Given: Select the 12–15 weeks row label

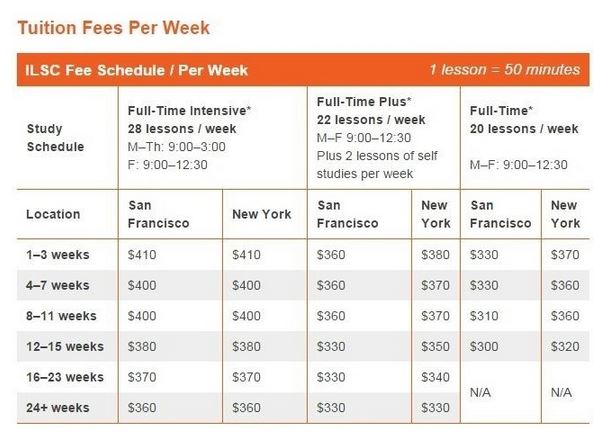Looking at the screenshot, I should coord(65,346).
